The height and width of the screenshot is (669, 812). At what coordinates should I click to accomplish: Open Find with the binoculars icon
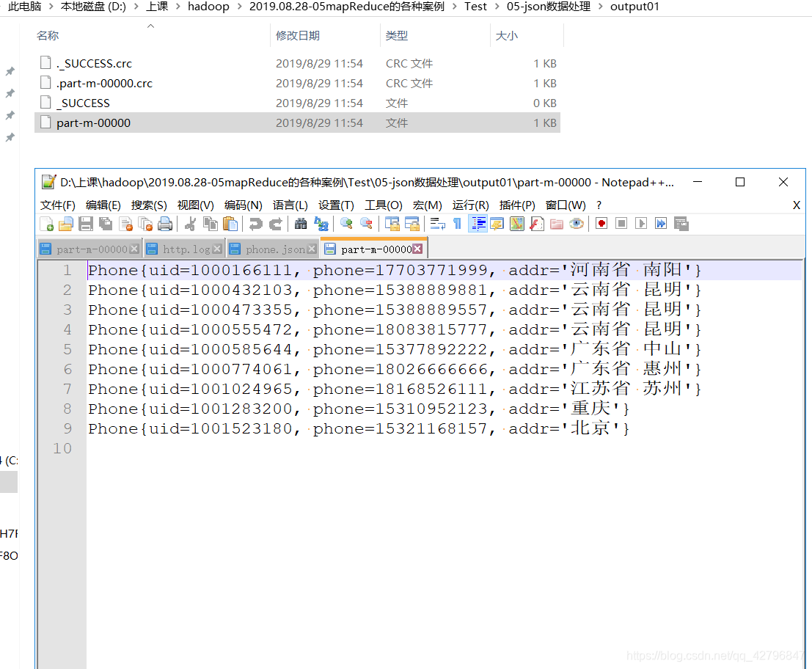click(x=301, y=224)
